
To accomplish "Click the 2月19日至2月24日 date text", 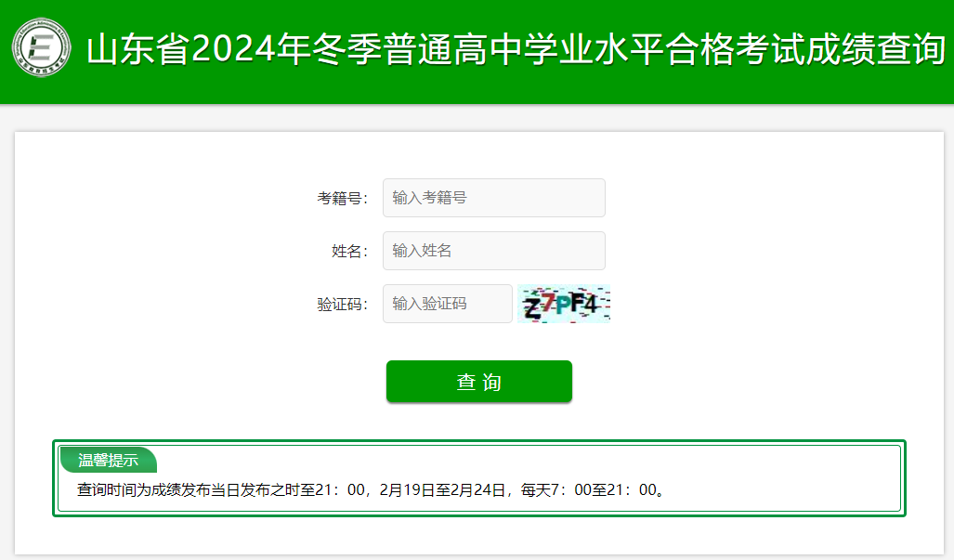I will pos(442,490).
